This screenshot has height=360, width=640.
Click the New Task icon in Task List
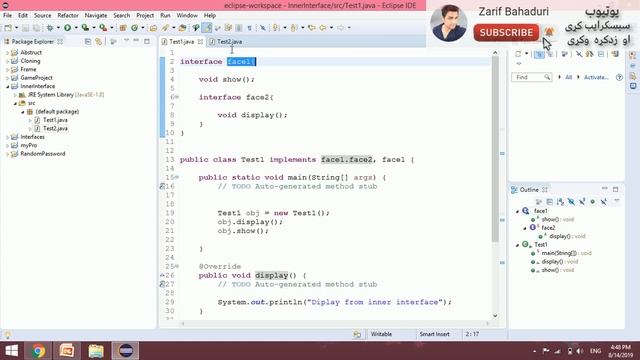(518, 54)
